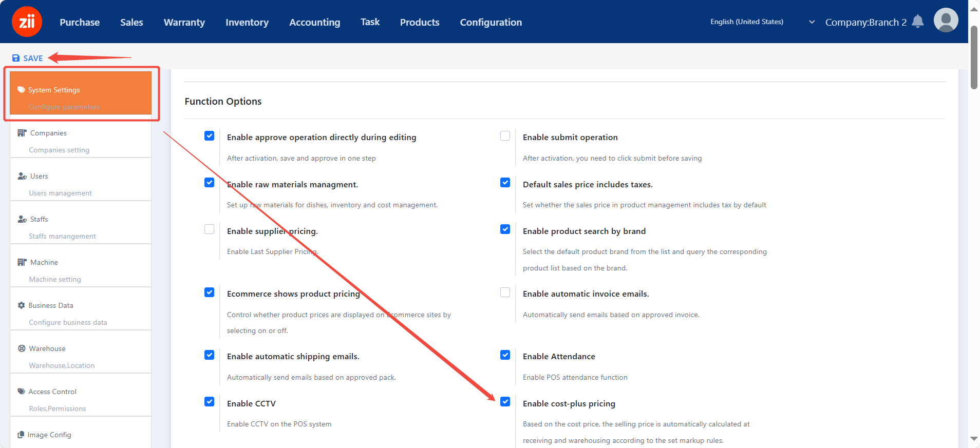Click the Staffs sidebar icon

pos(22,219)
